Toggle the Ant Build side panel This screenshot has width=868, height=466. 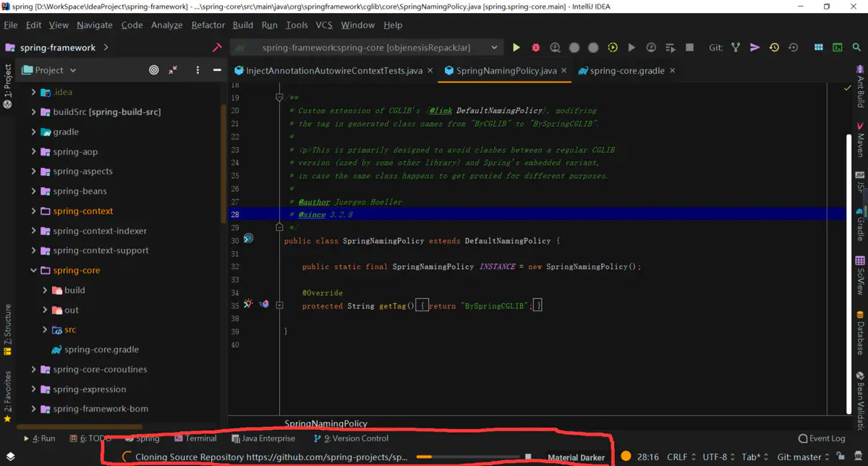pos(860,86)
